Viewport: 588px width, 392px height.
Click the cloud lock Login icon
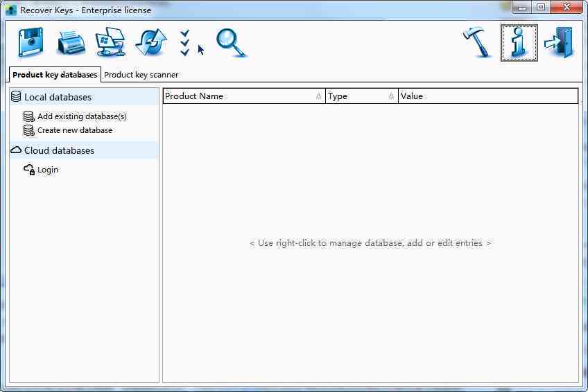tap(29, 170)
